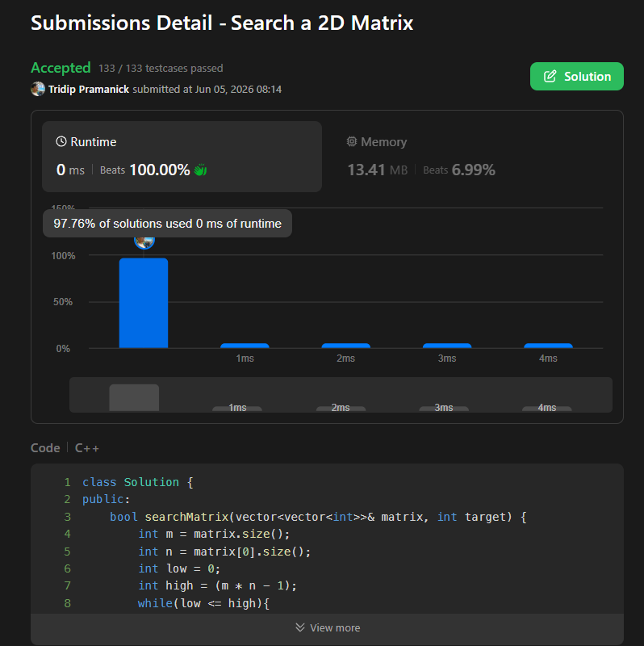Click the 50% axis label on chart

63,302
